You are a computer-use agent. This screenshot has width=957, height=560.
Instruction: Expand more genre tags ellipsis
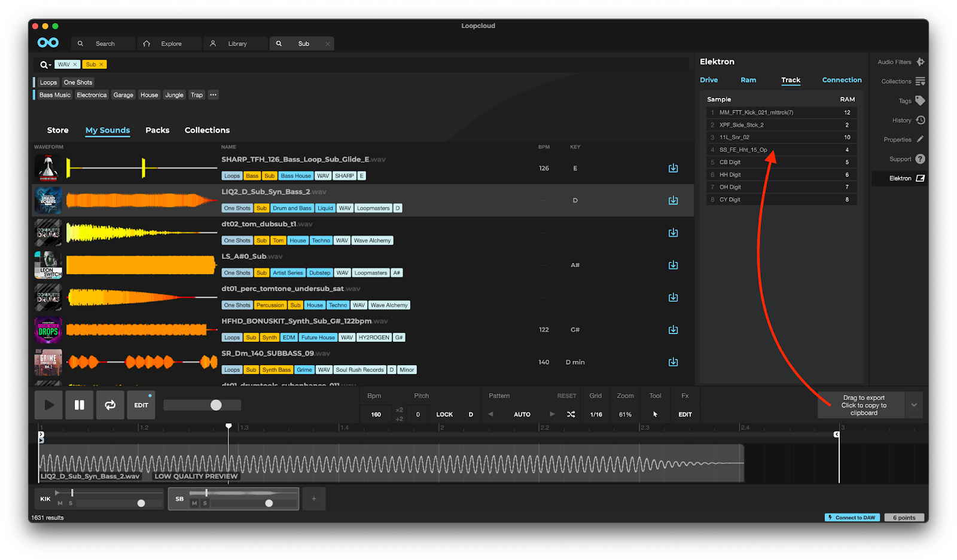click(213, 95)
